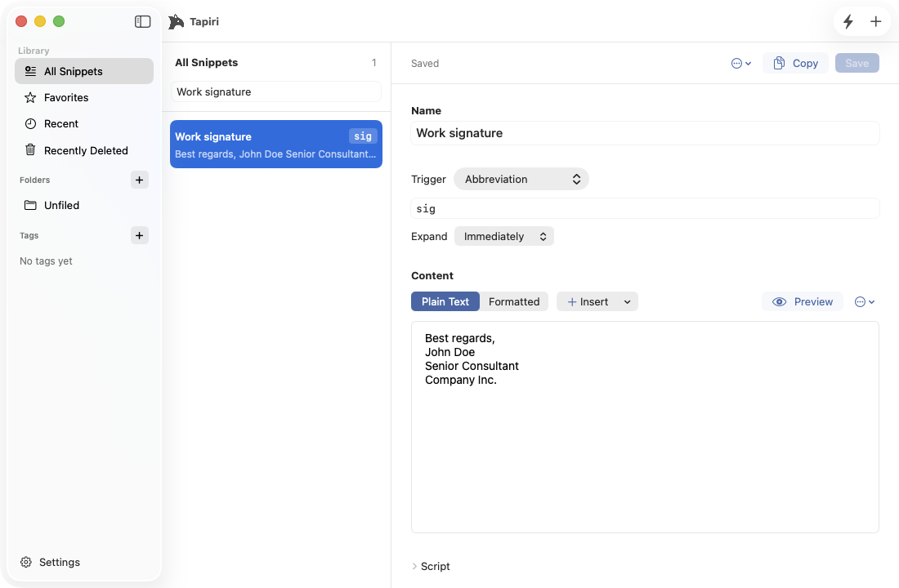Copy the snippet using the Copy button
Screen dimensions: 899x588
pyautogui.click(x=795, y=63)
